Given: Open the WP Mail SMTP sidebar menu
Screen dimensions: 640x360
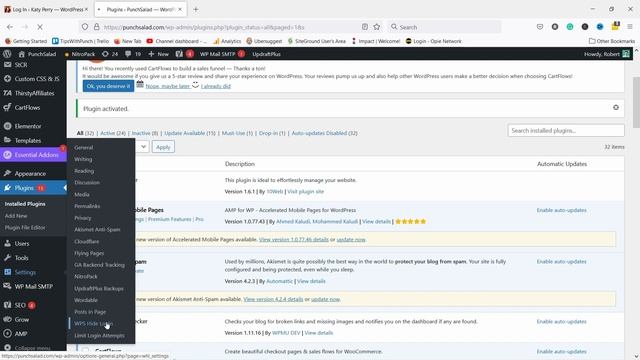Looking at the screenshot, I should (x=33, y=286).
